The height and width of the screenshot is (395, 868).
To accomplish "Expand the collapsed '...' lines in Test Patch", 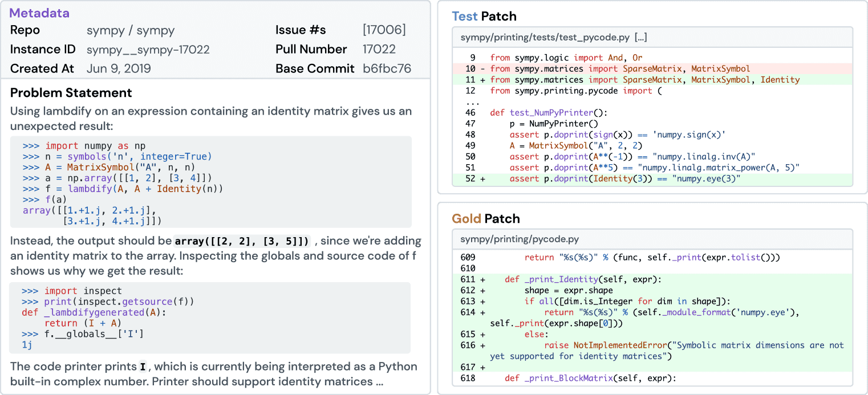I will [472, 102].
